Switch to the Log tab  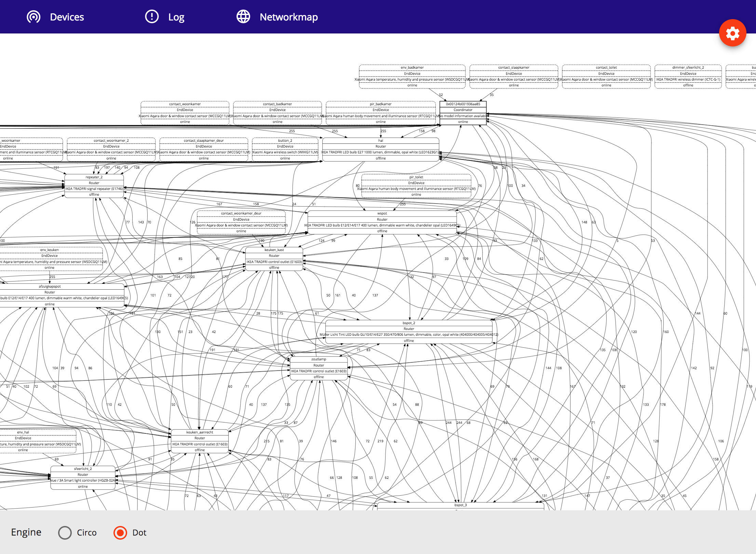point(176,17)
